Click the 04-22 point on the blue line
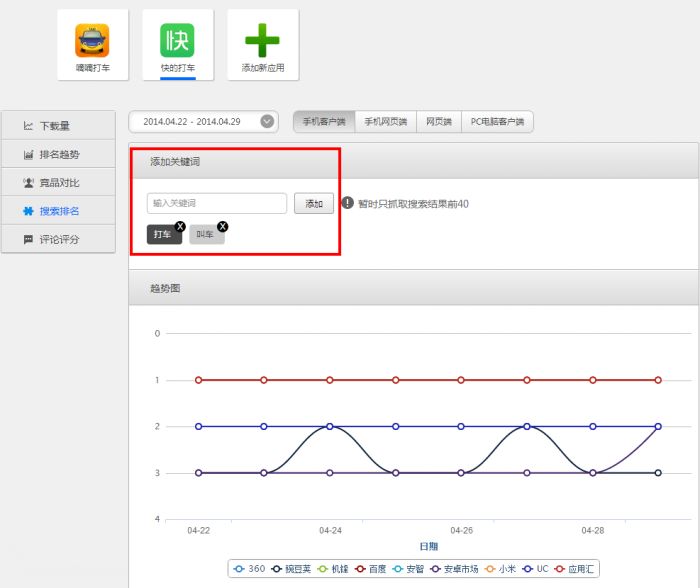The height and width of the screenshot is (588, 700). [x=199, y=426]
